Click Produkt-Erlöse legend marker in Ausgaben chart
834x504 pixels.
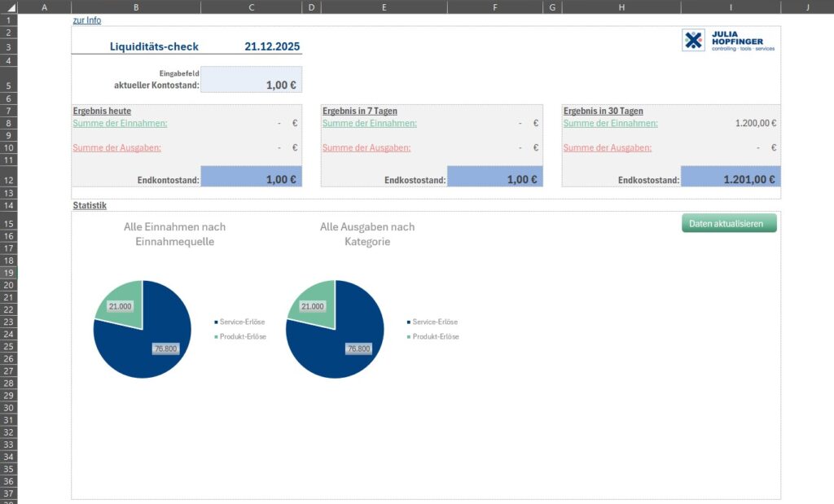pyautogui.click(x=408, y=336)
